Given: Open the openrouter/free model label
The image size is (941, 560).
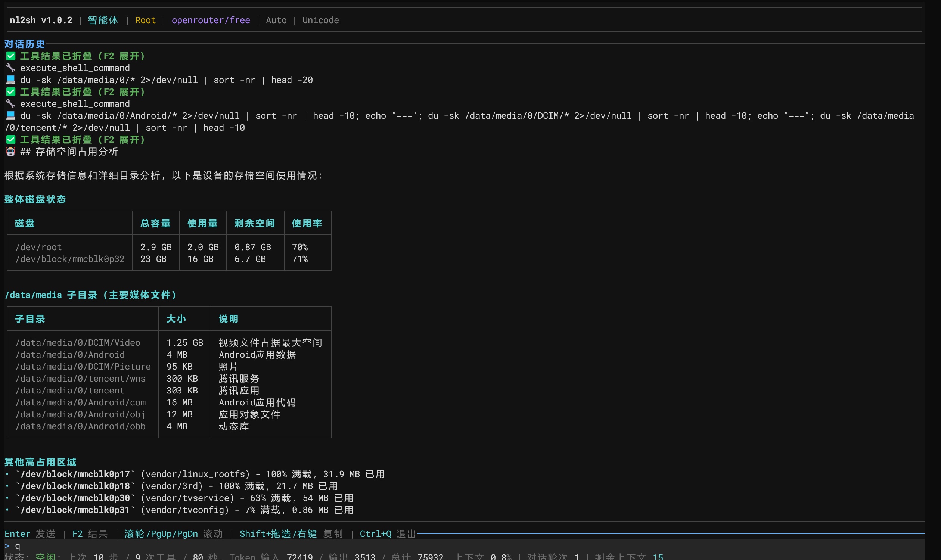Looking at the screenshot, I should click(x=211, y=20).
